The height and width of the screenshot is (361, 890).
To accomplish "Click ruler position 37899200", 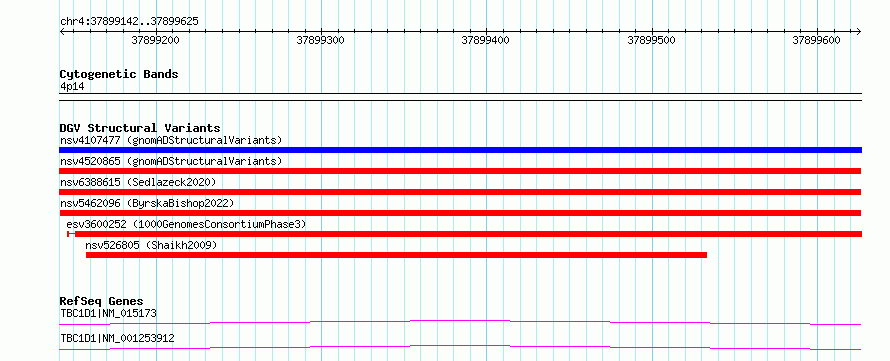I will [x=156, y=40].
